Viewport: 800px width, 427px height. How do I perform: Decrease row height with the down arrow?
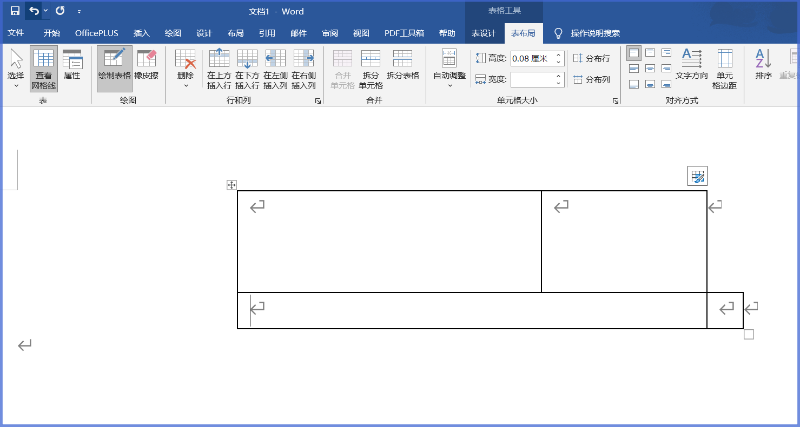(559, 62)
